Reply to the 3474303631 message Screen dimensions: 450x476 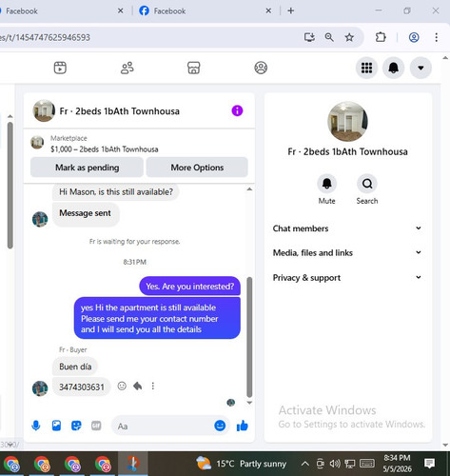click(137, 386)
